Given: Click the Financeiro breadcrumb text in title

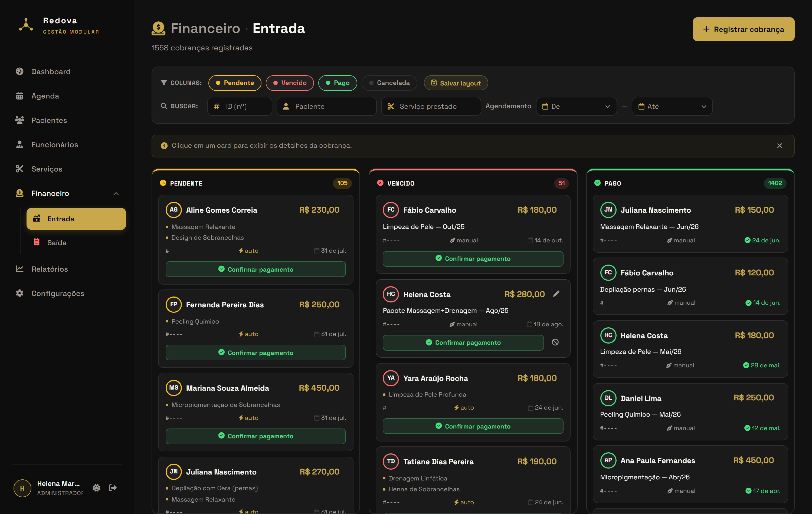Looking at the screenshot, I should point(205,28).
